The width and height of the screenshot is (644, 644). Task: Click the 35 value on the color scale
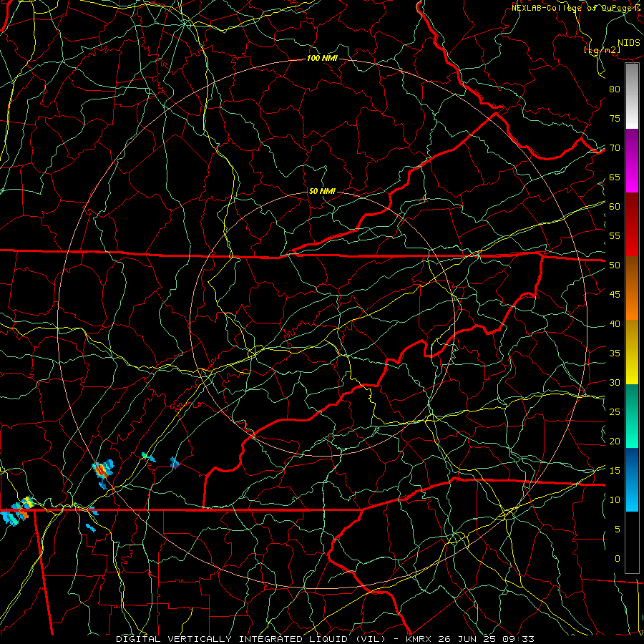615,353
